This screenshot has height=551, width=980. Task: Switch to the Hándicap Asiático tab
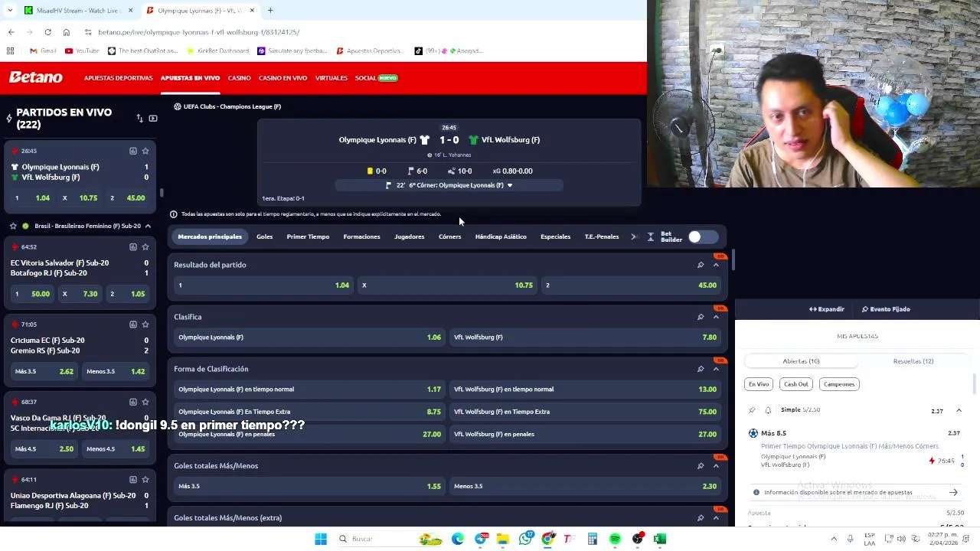(x=501, y=237)
